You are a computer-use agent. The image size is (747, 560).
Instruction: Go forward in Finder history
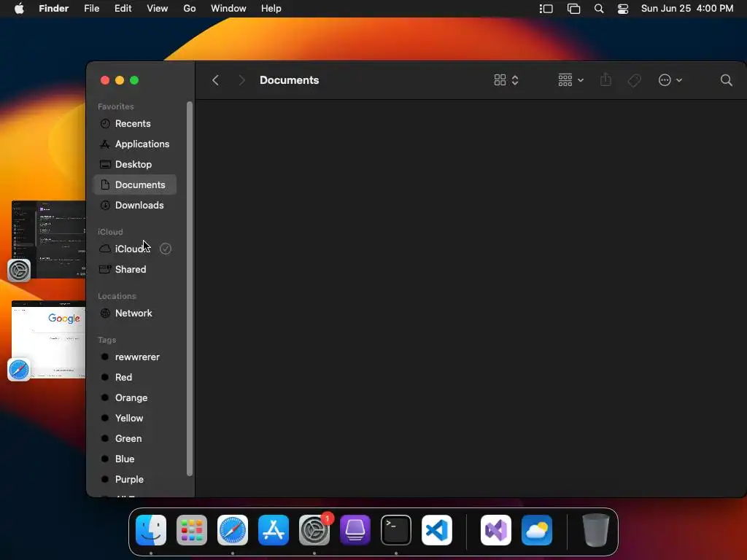(241, 80)
